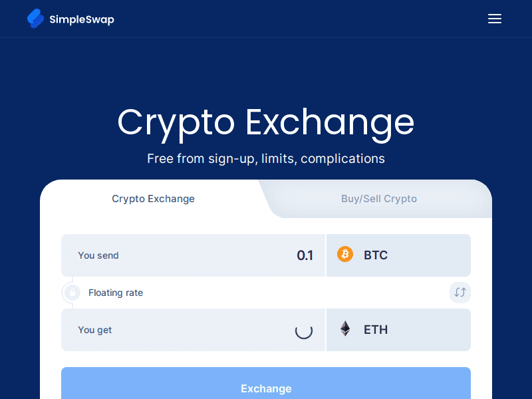Click the 0.1 amount value
The height and width of the screenshot is (399, 532).
coord(305,255)
